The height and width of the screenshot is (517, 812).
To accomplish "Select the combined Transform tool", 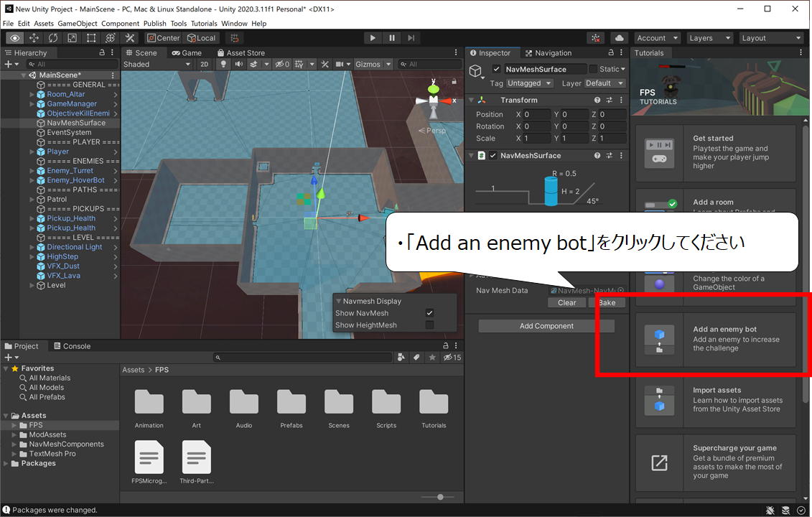I will (x=111, y=38).
